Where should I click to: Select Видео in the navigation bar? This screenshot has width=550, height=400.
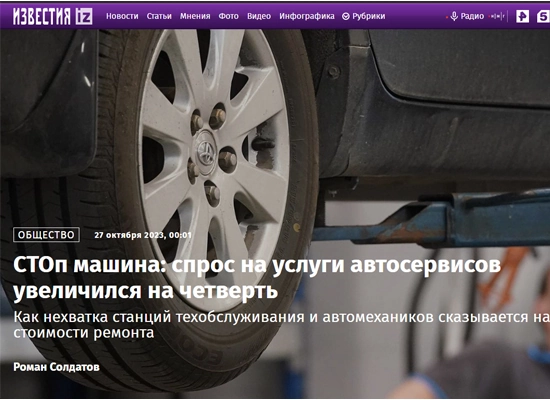259,16
